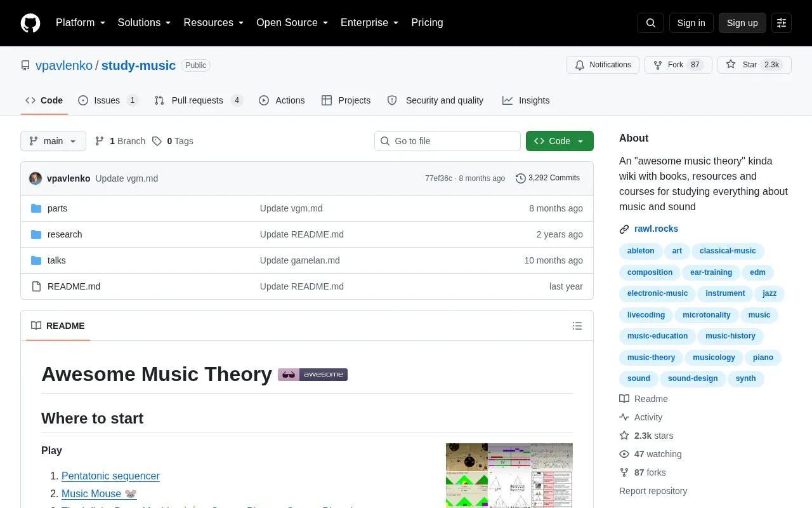Image resolution: width=812 pixels, height=508 pixels.
Task: Open the 3,292 Commits link
Action: [x=548, y=178]
